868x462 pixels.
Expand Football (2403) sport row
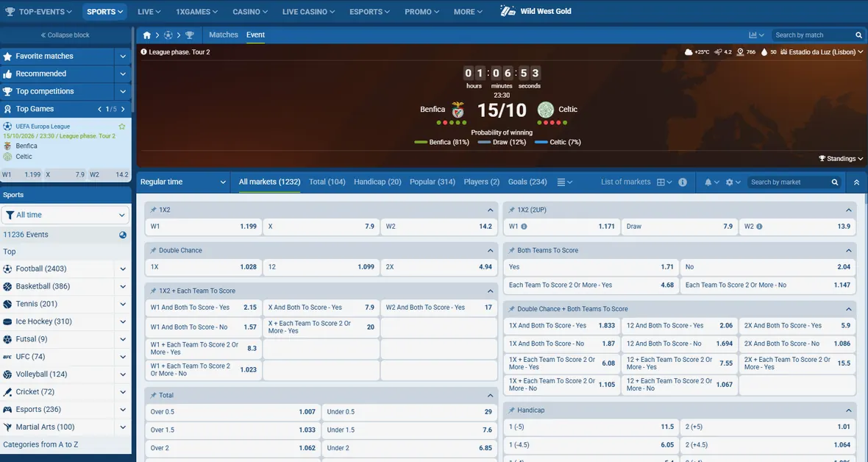[122, 269]
